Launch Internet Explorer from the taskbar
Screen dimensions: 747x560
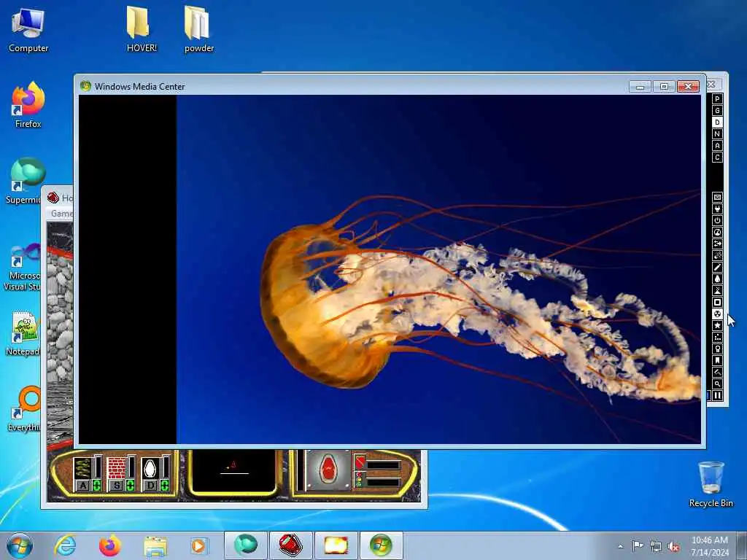point(65,545)
